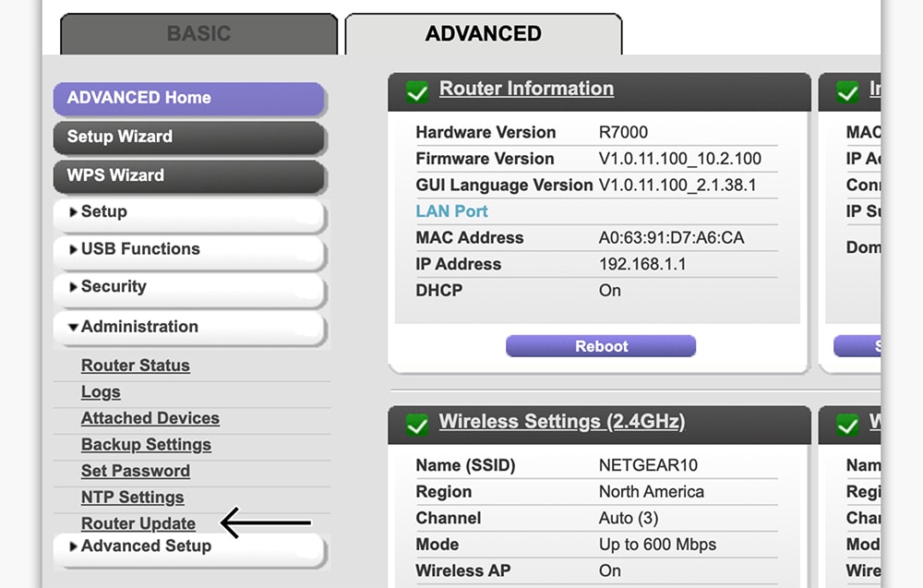Image resolution: width=923 pixels, height=588 pixels.
Task: Click the Router Information heading link
Action: (x=526, y=89)
